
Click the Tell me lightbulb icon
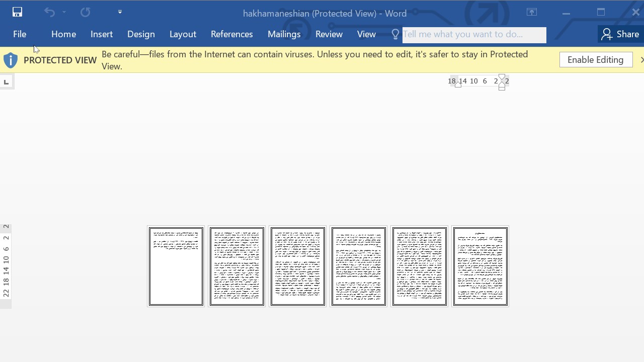point(395,34)
